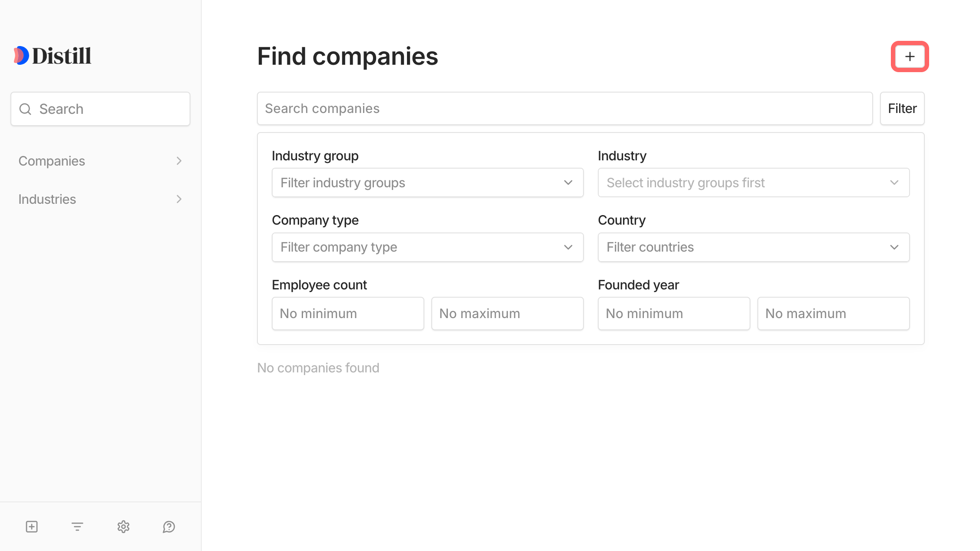Click the highlighted plus icon near Find companies

(910, 56)
